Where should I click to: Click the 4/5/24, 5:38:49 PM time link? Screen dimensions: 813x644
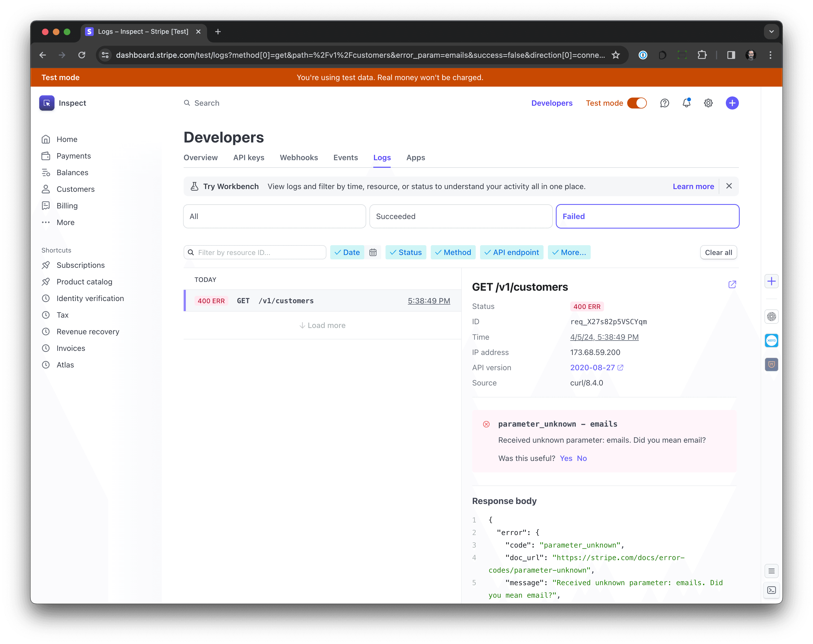[x=604, y=337]
